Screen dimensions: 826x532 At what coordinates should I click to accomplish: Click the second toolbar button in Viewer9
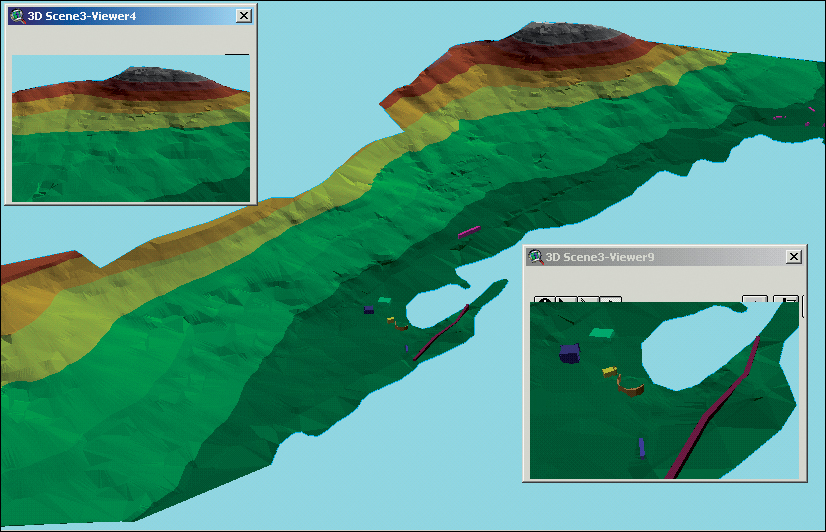tap(565, 300)
